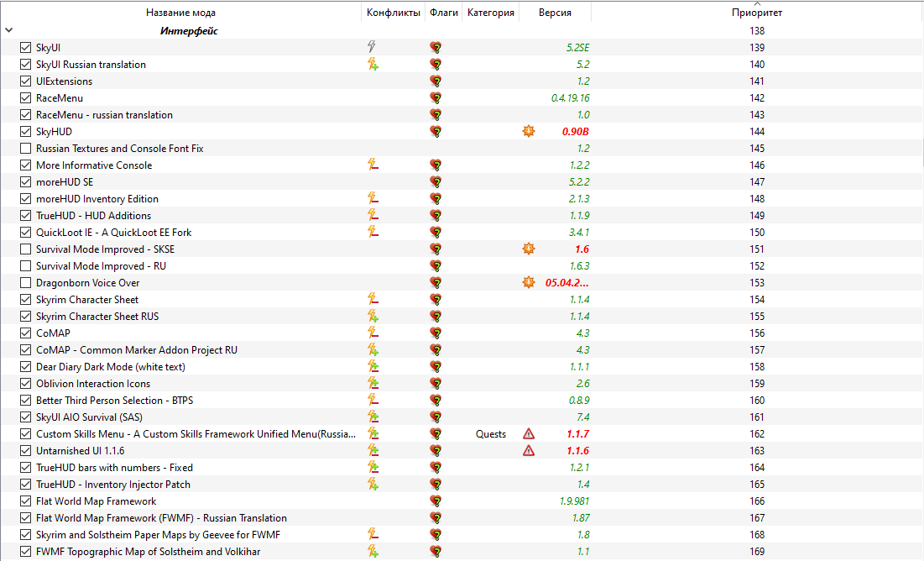Disable the UIExtensions checkbox
The width and height of the screenshot is (924, 561).
pos(25,81)
